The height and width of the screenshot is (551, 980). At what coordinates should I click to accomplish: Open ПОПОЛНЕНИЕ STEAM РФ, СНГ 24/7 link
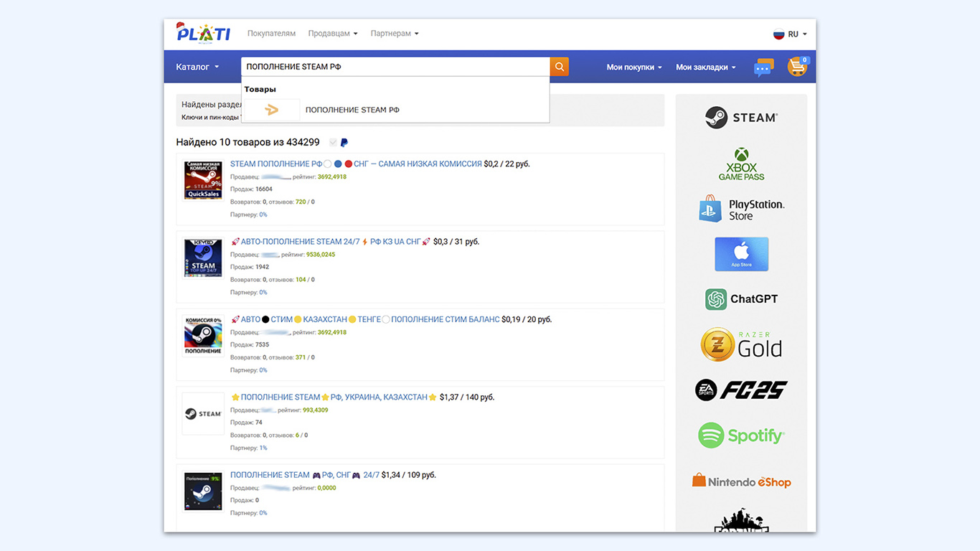[x=305, y=475]
